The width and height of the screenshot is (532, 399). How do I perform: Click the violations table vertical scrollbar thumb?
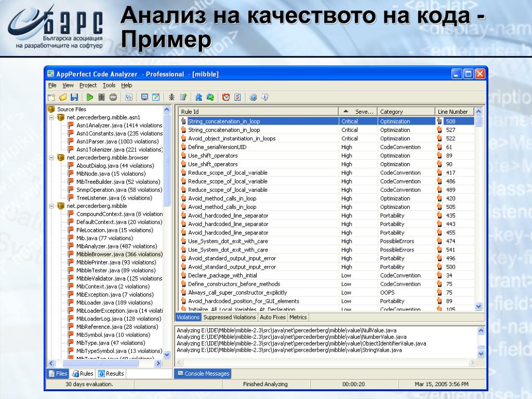point(478,121)
